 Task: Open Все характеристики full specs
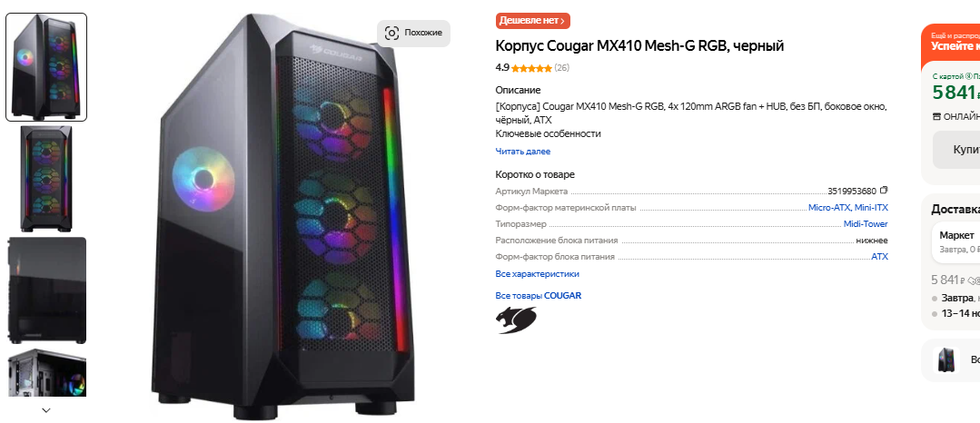(538, 273)
